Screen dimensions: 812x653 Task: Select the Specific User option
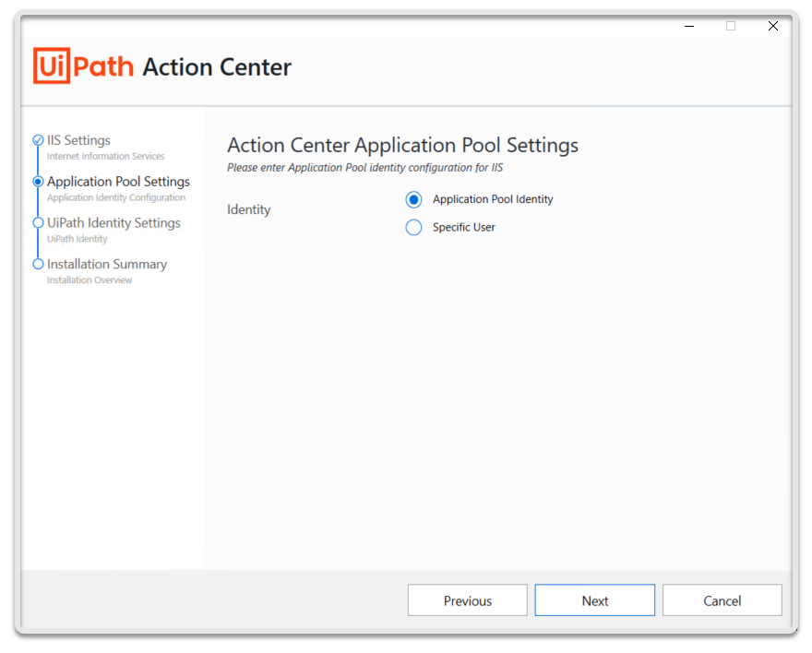(414, 227)
